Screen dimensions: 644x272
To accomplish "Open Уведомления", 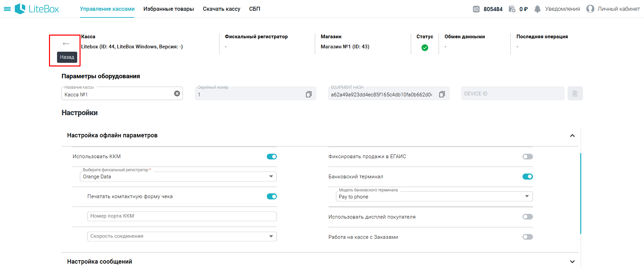I will click(562, 9).
